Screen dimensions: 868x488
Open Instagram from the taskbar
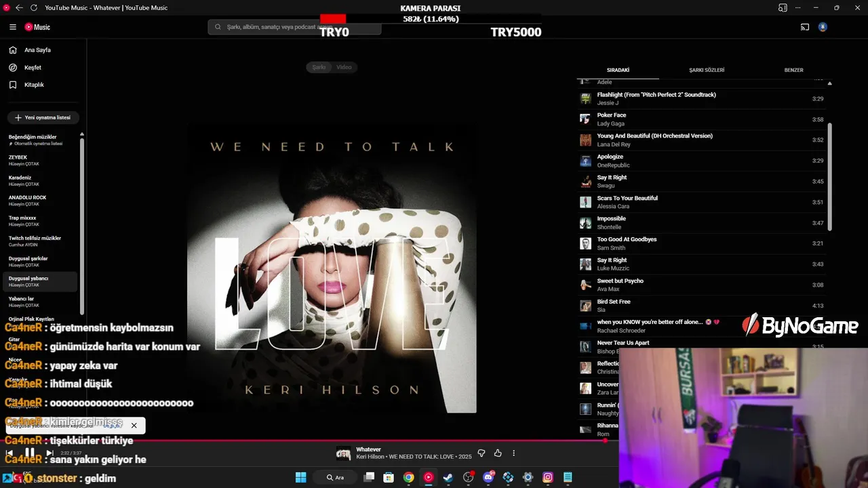pos(548,477)
